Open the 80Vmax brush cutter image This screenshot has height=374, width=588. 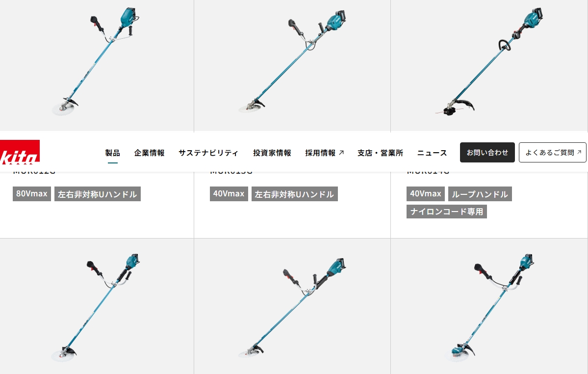(x=97, y=62)
